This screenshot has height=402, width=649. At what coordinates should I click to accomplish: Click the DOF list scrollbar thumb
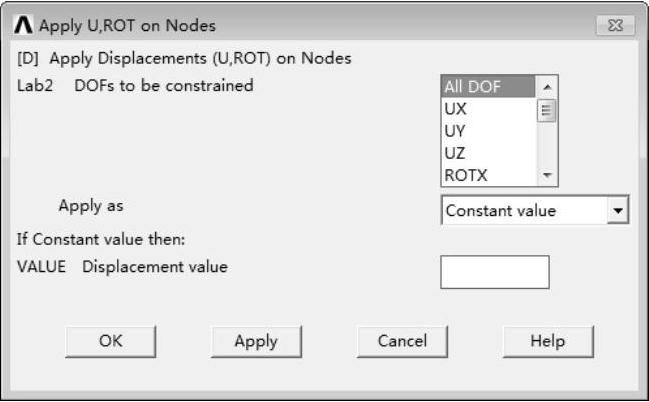pos(546,111)
